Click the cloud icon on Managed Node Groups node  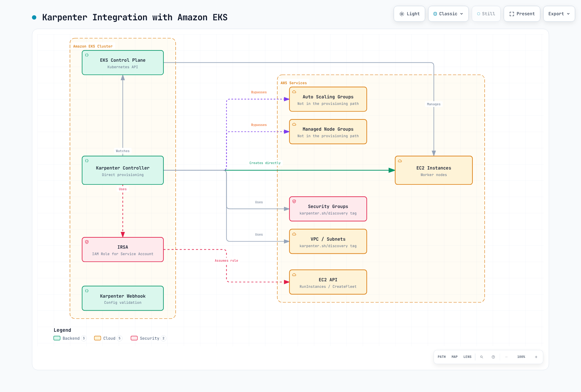[294, 124]
